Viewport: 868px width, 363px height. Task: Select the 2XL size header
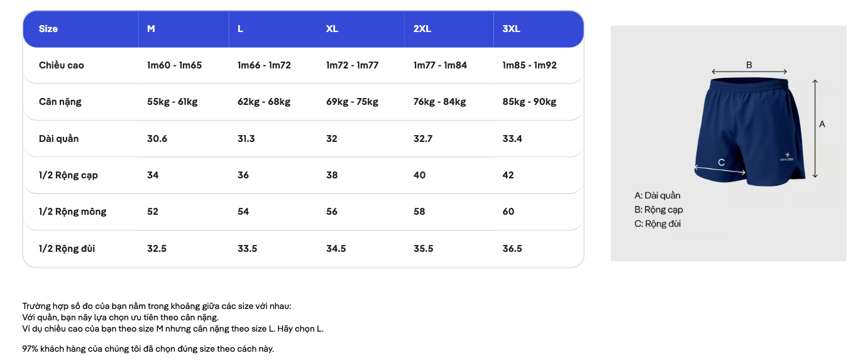pos(422,29)
